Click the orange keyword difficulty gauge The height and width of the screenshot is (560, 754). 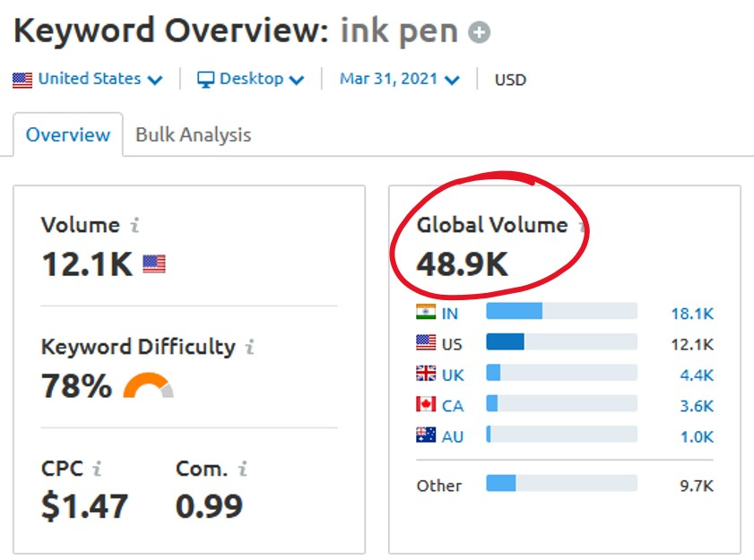click(149, 385)
